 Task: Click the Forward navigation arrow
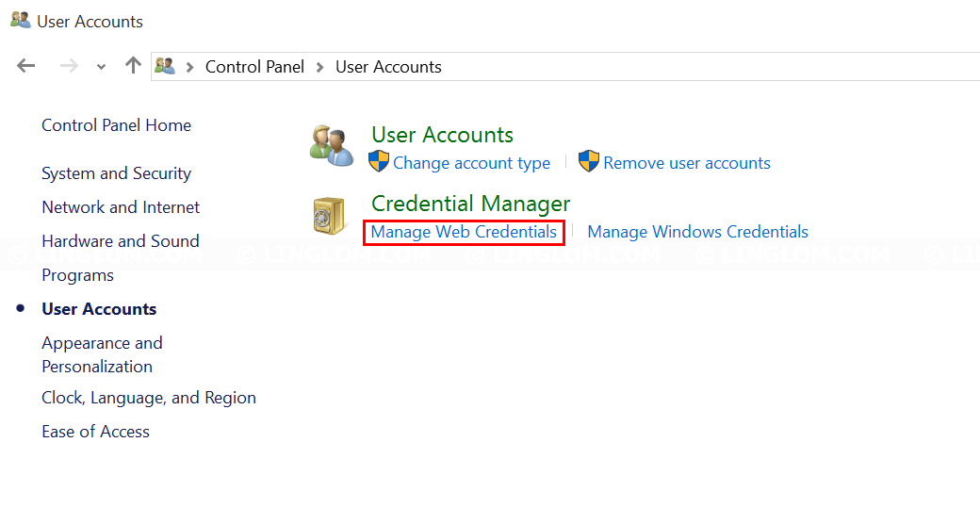(x=69, y=66)
